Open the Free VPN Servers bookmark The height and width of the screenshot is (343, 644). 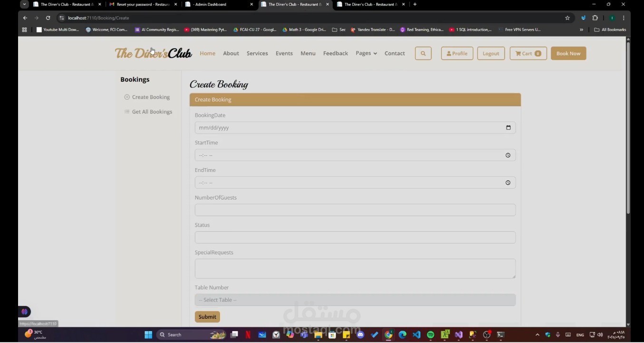pyautogui.click(x=519, y=29)
